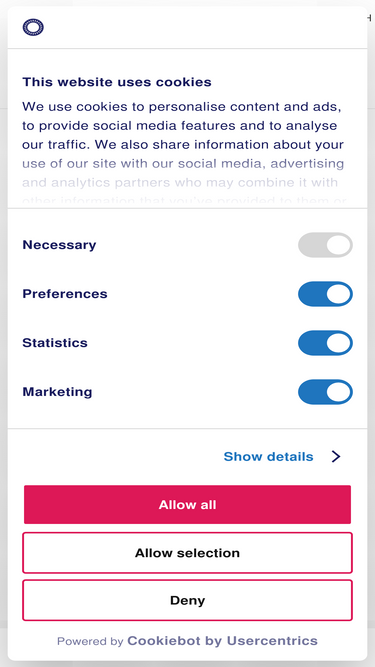Click the 'Powered by' text
375x667 pixels.
[x=90, y=641]
